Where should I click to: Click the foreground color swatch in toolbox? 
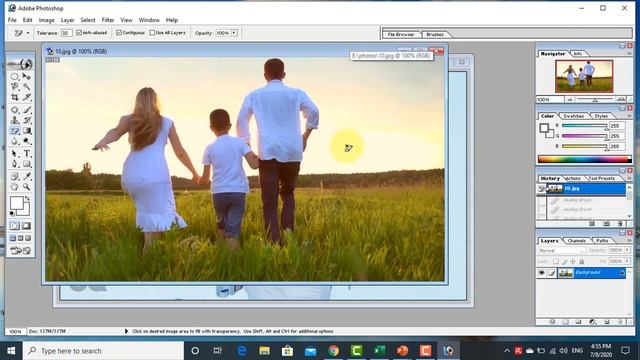16,203
